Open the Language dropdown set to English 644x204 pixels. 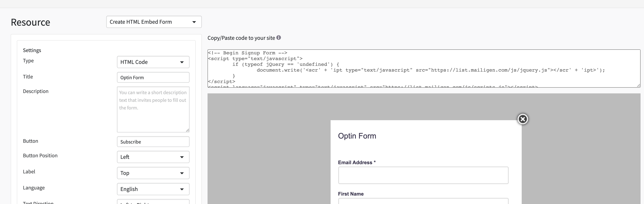click(153, 189)
